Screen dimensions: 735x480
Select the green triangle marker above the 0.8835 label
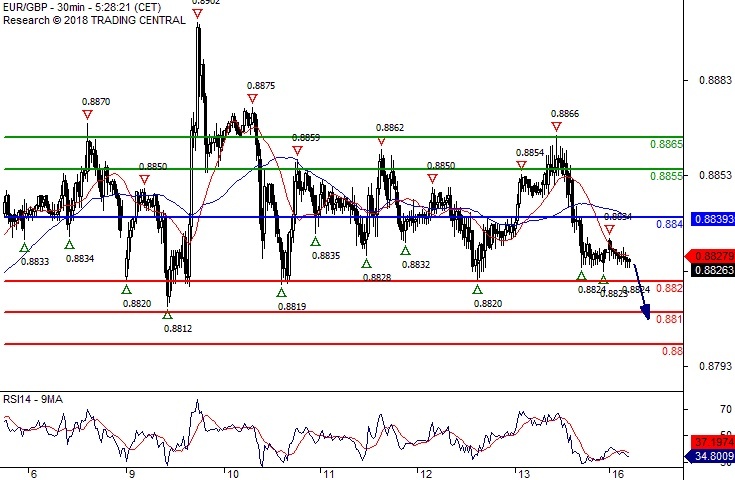(315, 241)
